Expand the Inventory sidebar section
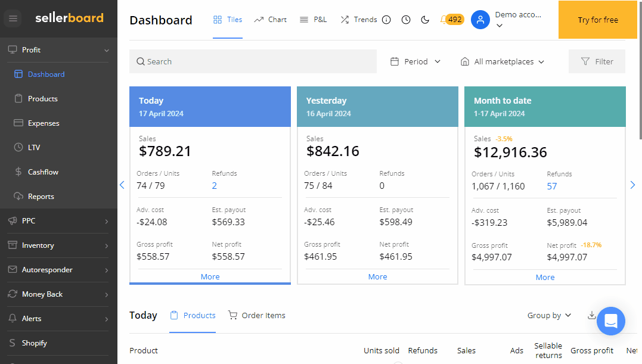 [x=58, y=245]
